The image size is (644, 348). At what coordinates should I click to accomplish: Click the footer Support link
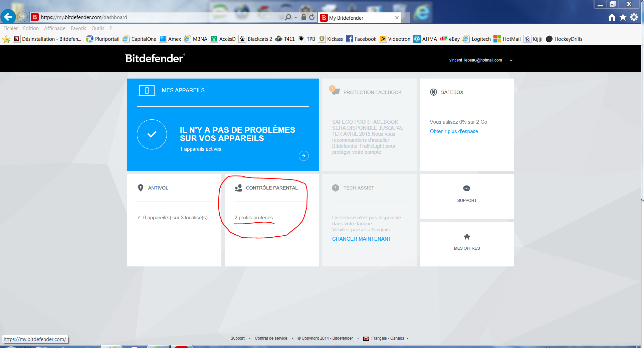pos(237,338)
